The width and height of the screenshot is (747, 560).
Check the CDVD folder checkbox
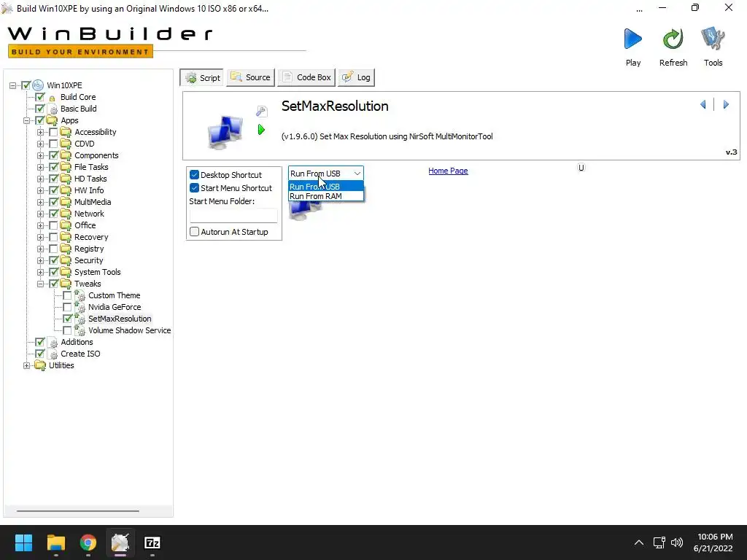[x=53, y=144]
